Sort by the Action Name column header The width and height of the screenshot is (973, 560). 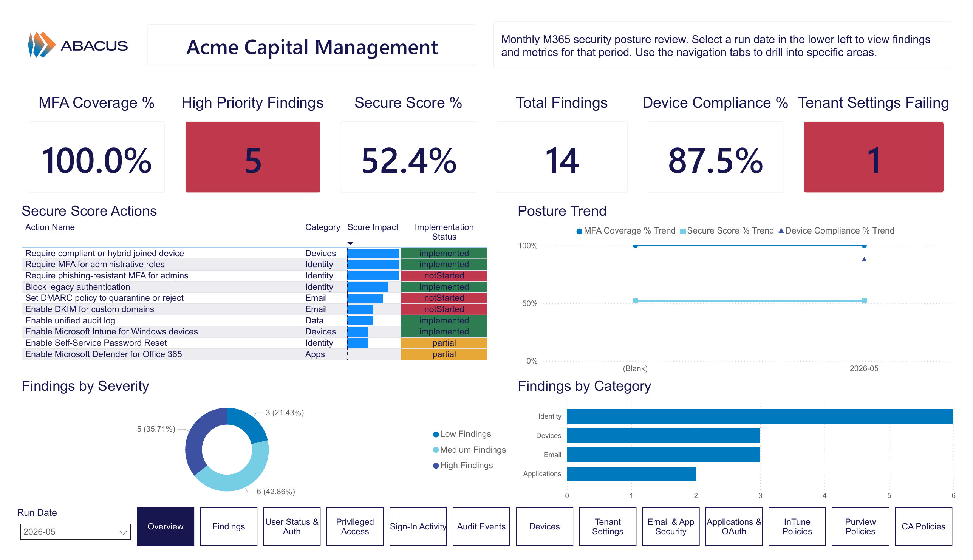[50, 227]
